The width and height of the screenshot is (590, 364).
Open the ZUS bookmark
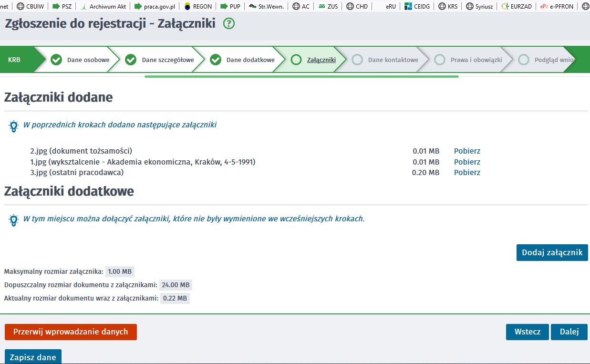point(328,6)
